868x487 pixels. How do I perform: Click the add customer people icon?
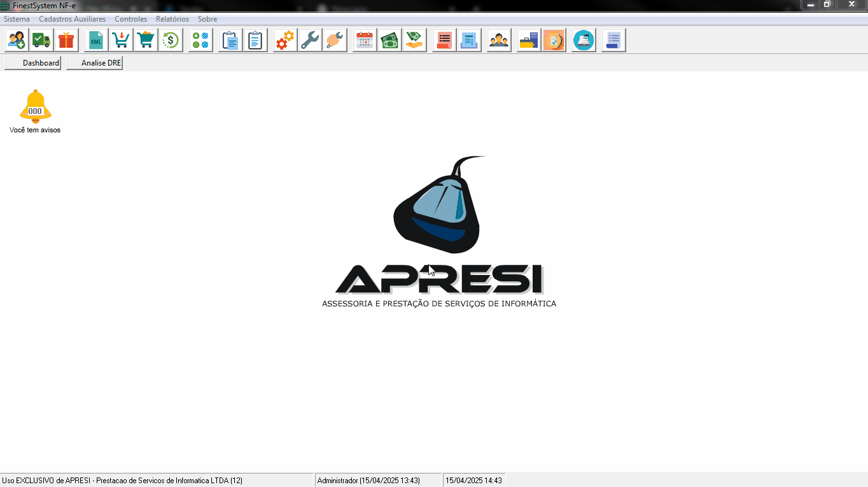[17, 41]
